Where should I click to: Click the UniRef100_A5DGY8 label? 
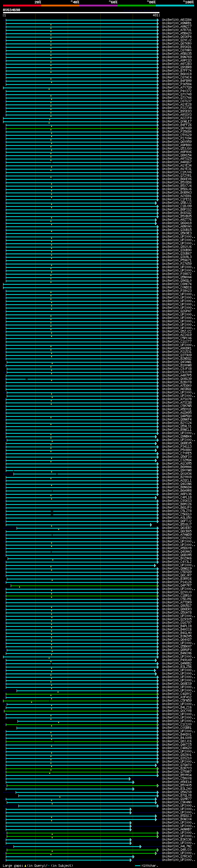coord(177,548)
